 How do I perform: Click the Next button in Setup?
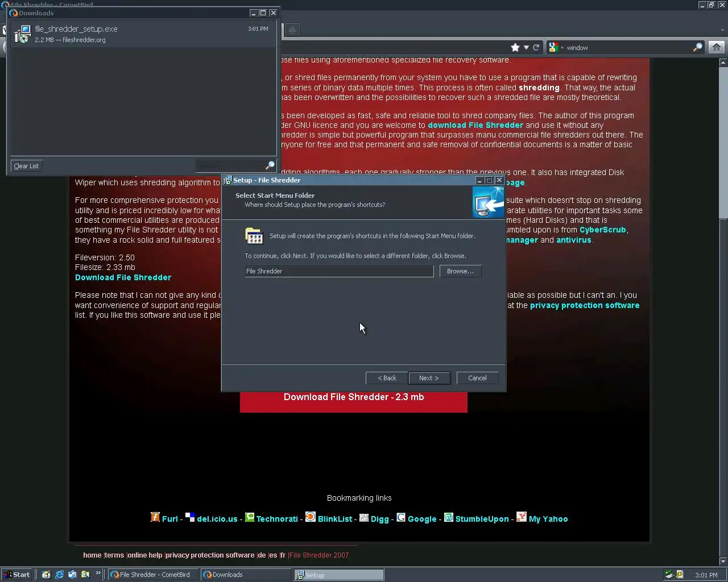coord(429,378)
